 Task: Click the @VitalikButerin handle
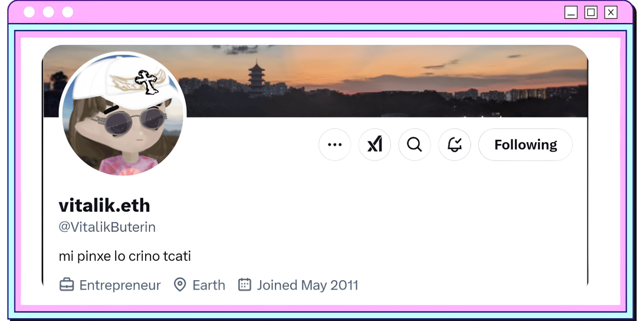click(107, 227)
